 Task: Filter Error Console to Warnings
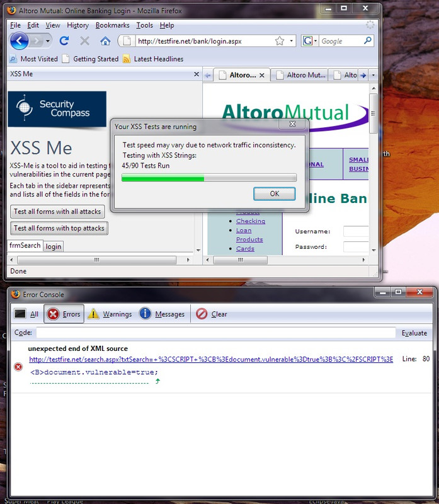coord(110,314)
